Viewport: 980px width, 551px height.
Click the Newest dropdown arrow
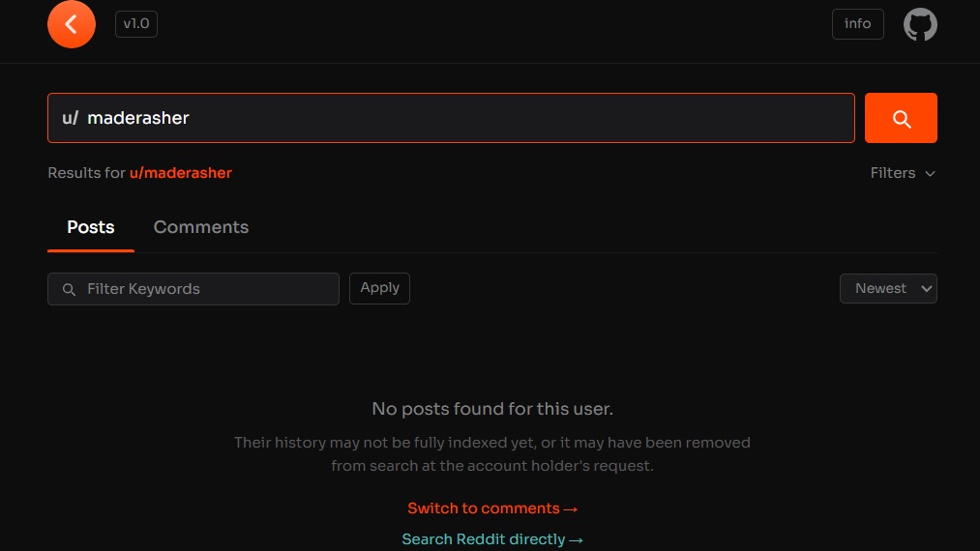point(926,289)
